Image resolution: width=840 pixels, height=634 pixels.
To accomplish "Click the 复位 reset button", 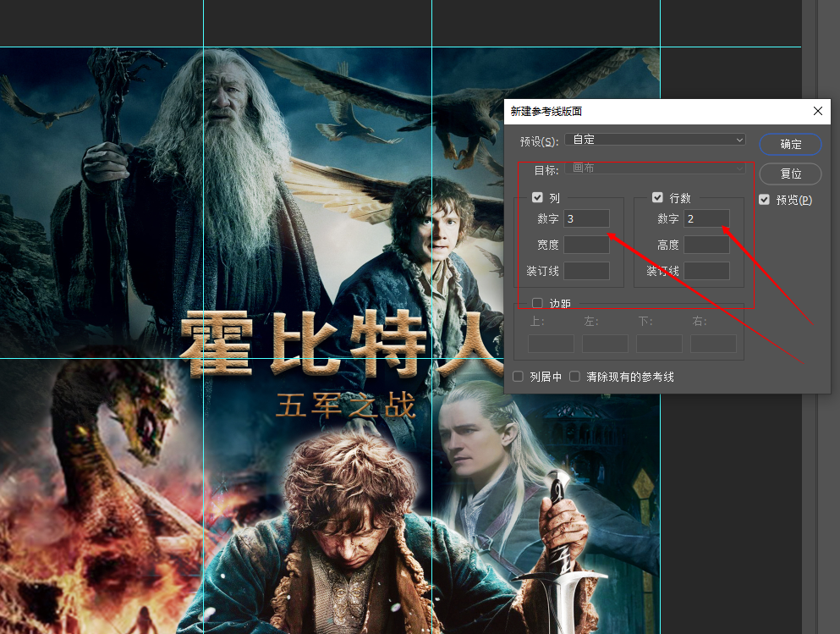I will point(790,174).
